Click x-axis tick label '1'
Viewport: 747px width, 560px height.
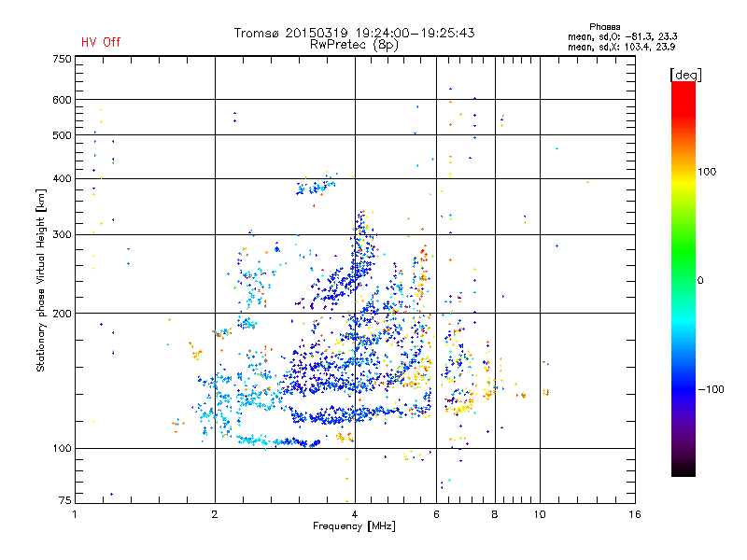coord(75,514)
